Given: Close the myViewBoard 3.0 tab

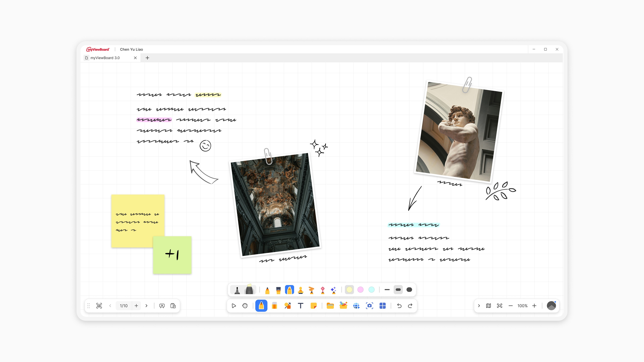Looking at the screenshot, I should (135, 58).
